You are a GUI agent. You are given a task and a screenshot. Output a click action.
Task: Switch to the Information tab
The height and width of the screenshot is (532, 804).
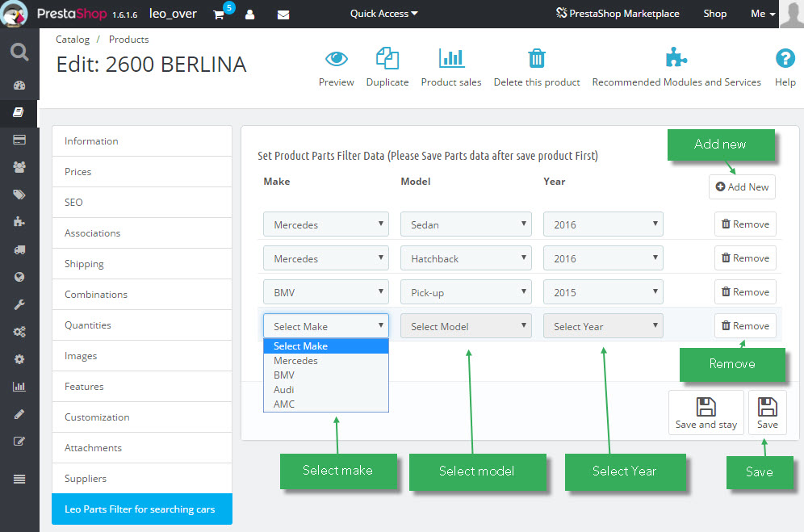point(142,141)
